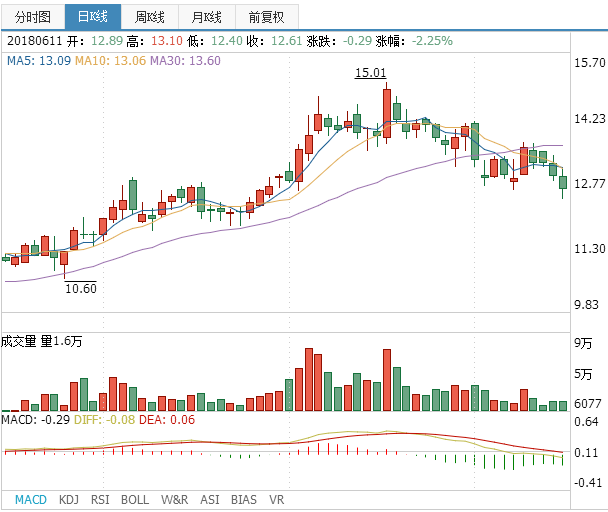Screen dimensions: 608x512
Task: Click the 0.64 MACD axis label
Action: click(586, 422)
